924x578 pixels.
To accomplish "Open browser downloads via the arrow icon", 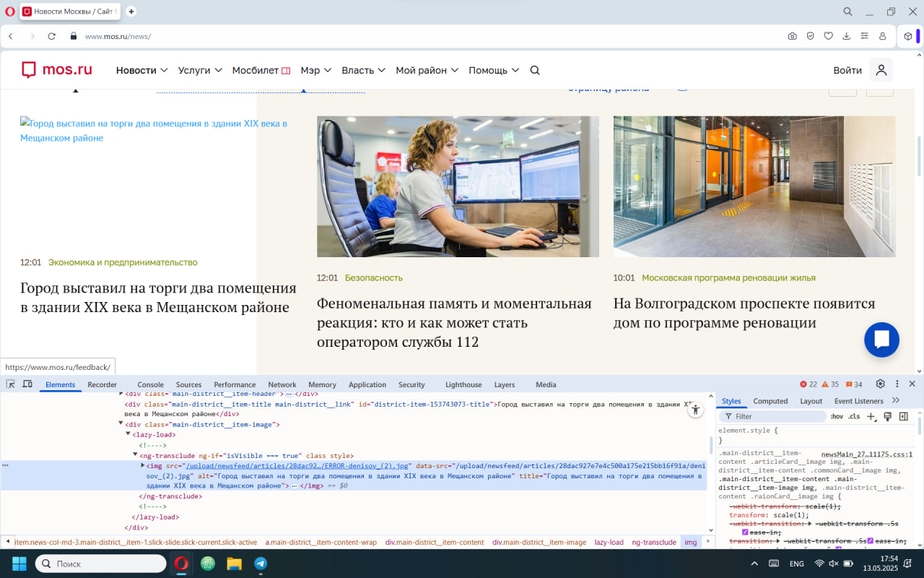I will point(845,35).
